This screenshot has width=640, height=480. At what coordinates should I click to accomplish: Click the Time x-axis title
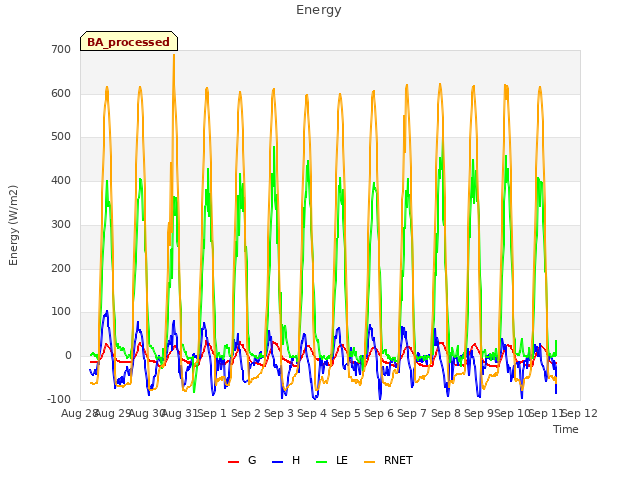[566, 429]
